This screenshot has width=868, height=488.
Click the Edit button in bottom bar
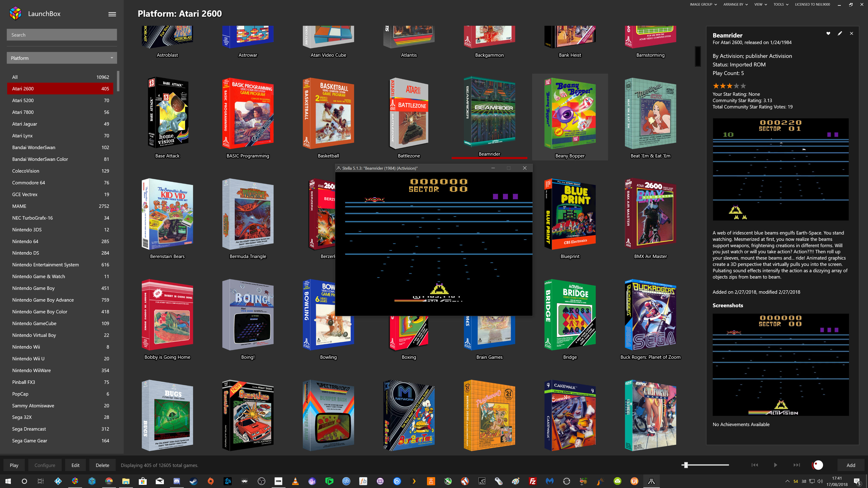75,465
